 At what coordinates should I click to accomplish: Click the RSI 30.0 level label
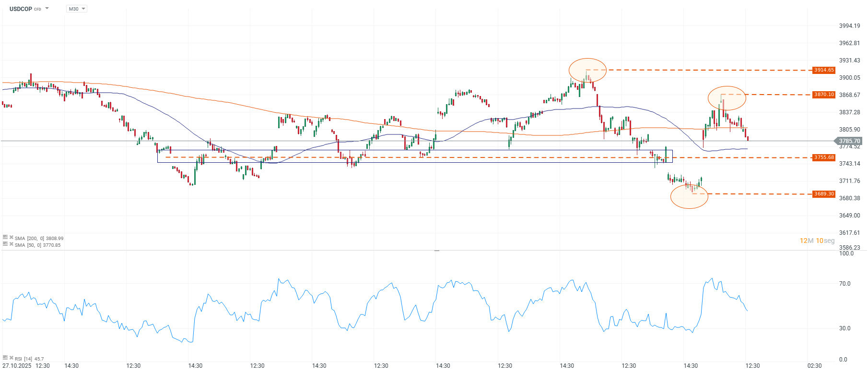pos(845,328)
